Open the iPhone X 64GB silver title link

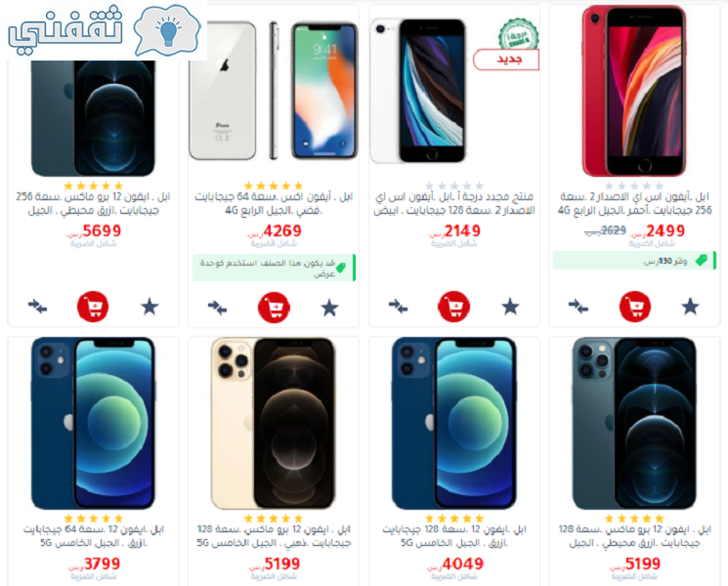274,204
